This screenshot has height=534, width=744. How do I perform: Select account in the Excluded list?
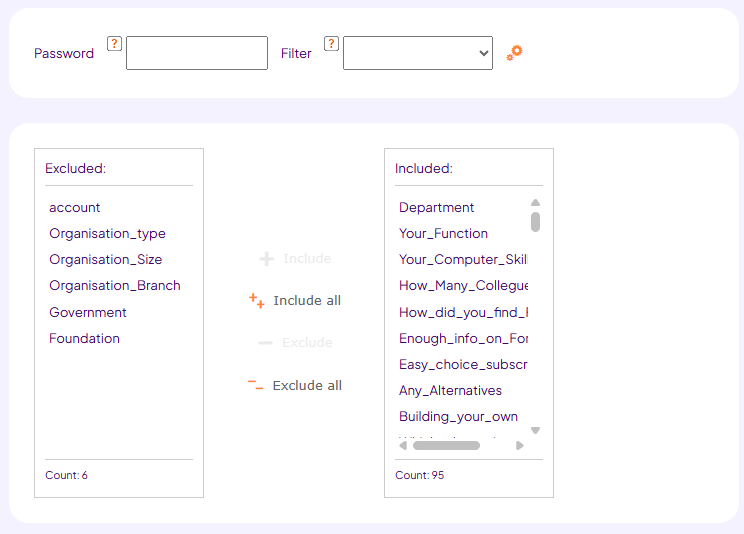pyautogui.click(x=75, y=207)
